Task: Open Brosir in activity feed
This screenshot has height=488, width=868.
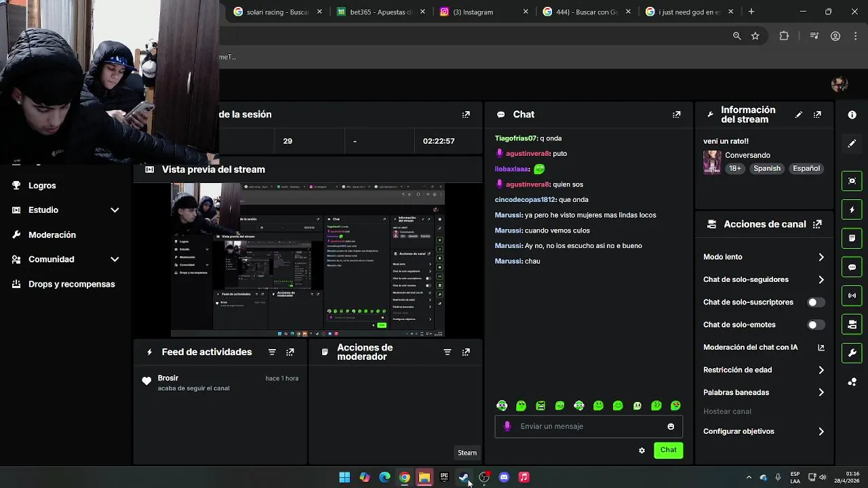Action: point(168,378)
